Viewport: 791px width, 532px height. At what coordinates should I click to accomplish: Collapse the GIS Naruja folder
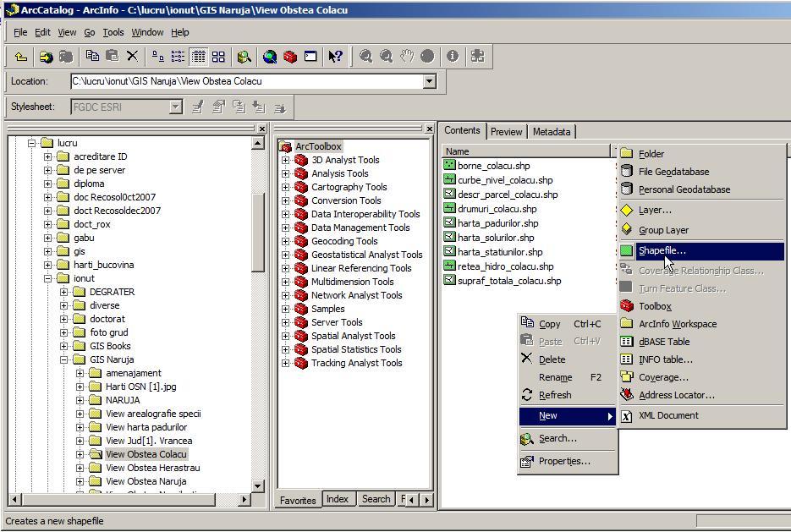(x=64, y=359)
